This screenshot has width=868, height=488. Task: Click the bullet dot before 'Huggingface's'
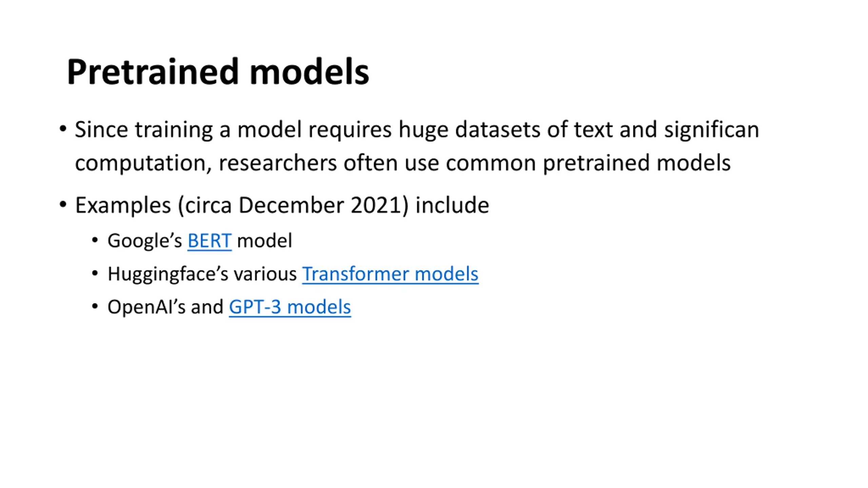point(95,273)
